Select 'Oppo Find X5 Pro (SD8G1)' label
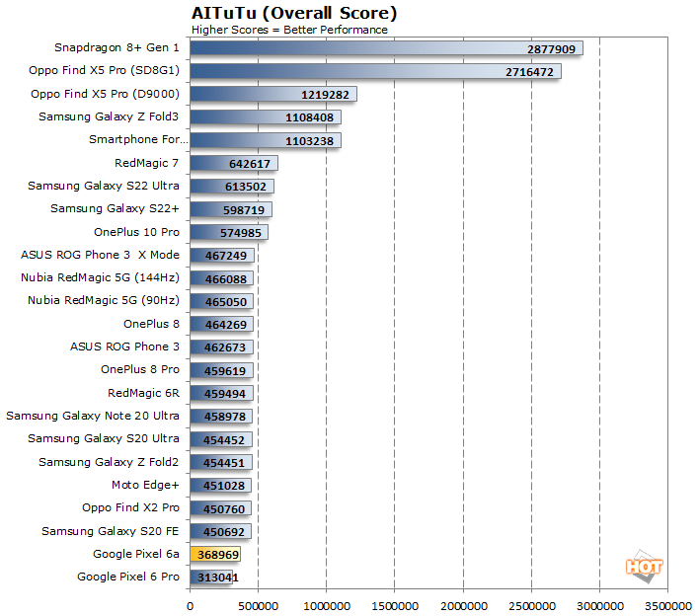 (104, 70)
